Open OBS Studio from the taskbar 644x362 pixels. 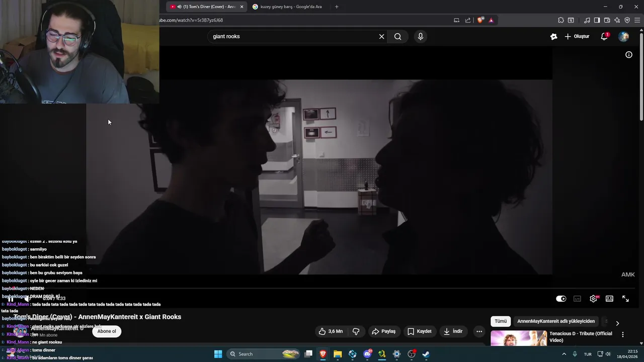[x=412, y=354]
